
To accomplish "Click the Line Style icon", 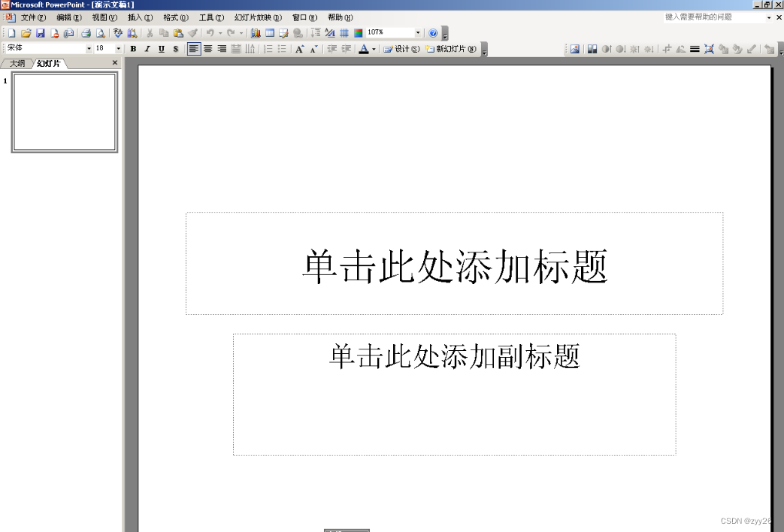I will click(x=695, y=49).
